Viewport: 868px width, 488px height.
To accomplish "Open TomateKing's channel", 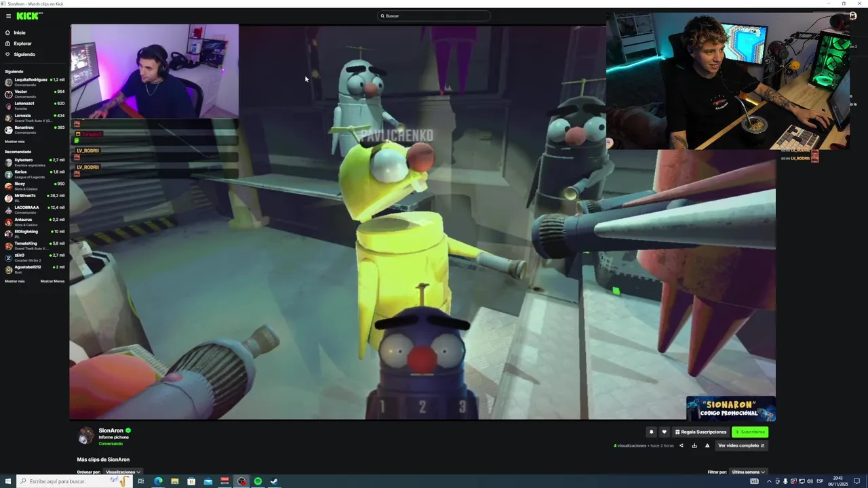I will (35, 245).
